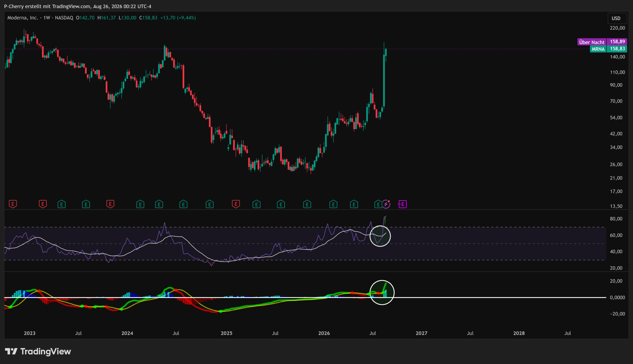
Task: Click the 140,00 price scale label
Action: pos(617,57)
